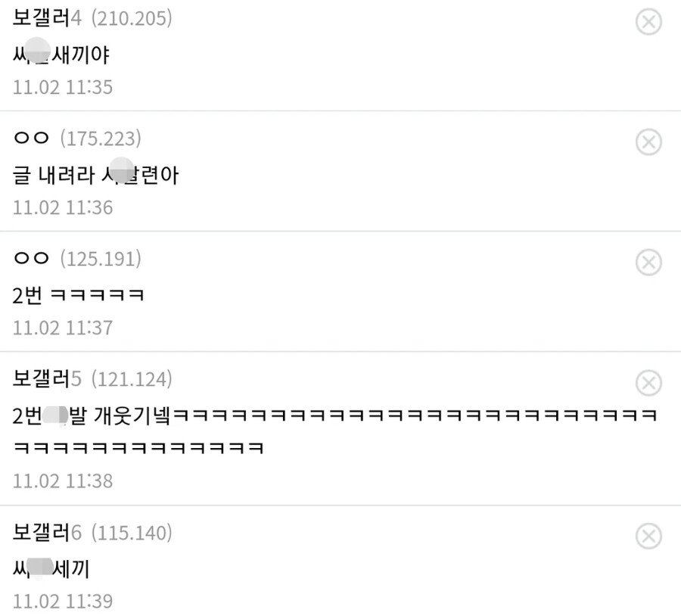Image resolution: width=681 pixels, height=616 pixels.
Task: Delete 보갤러5 comment via X icon
Action: (x=648, y=383)
